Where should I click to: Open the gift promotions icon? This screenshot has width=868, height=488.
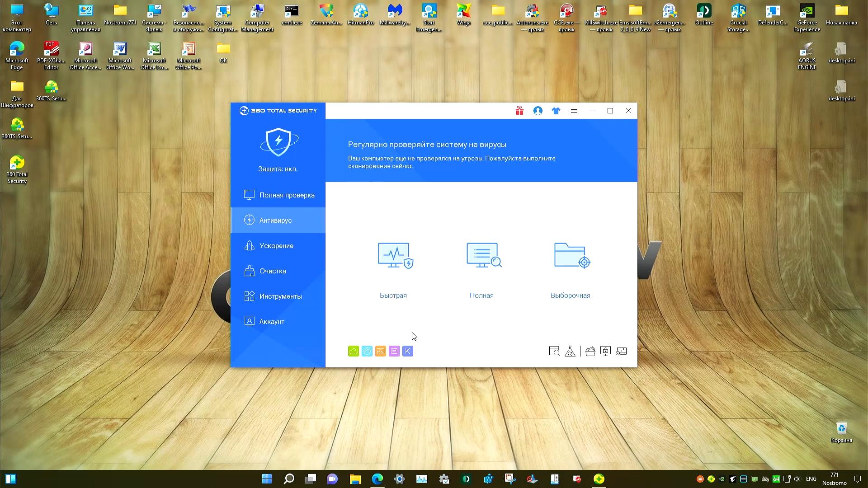[519, 111]
